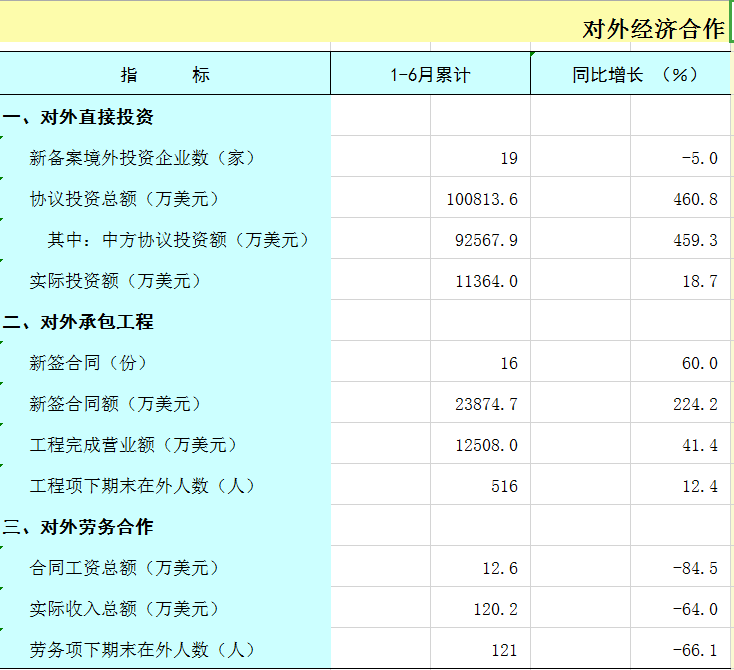734x670 pixels.
Task: Select the title cell 对外经济合作
Action: click(654, 29)
